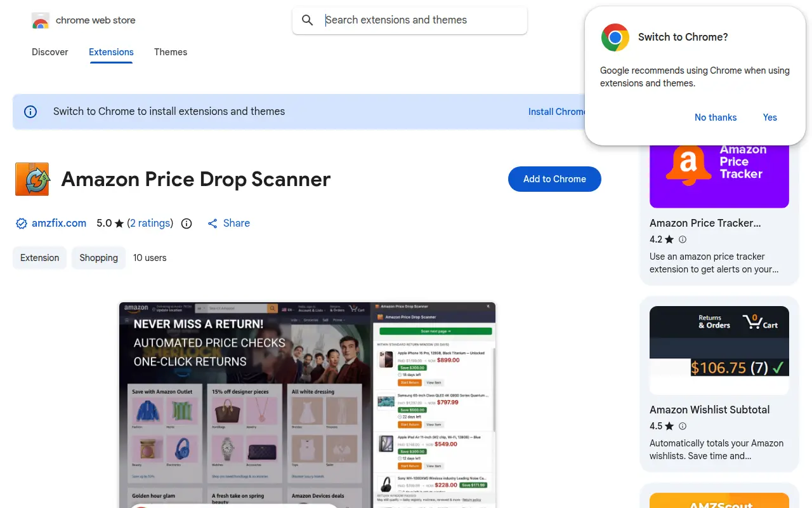The height and width of the screenshot is (508, 812).
Task: Click the Install Chrome link
Action: click(557, 112)
